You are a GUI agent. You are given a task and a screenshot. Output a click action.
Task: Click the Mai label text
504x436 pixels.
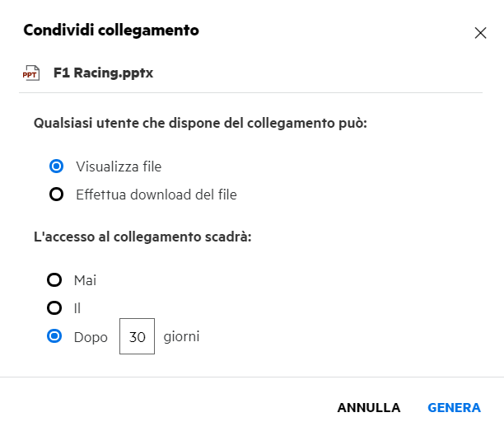pyautogui.click(x=85, y=280)
